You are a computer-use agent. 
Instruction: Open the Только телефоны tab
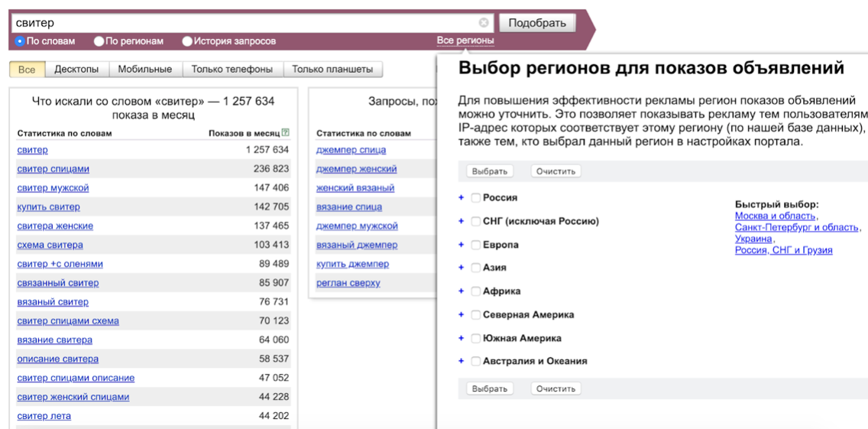(232, 70)
